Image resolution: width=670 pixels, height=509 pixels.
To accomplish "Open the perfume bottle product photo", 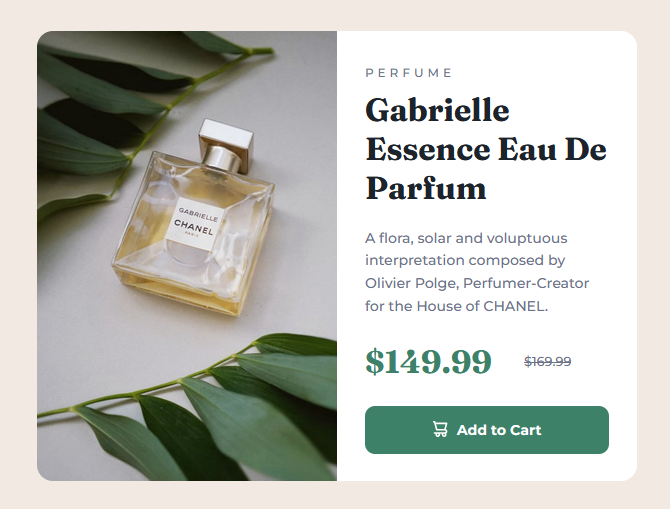I will pos(187,256).
